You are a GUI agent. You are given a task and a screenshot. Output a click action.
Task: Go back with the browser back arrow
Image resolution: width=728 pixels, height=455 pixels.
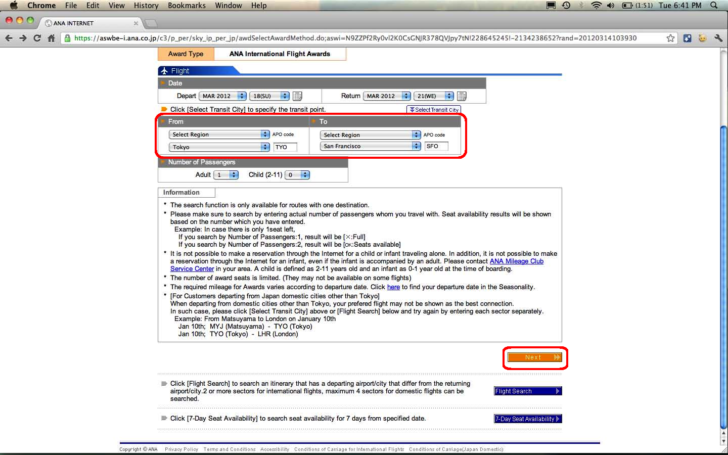coord(8,38)
